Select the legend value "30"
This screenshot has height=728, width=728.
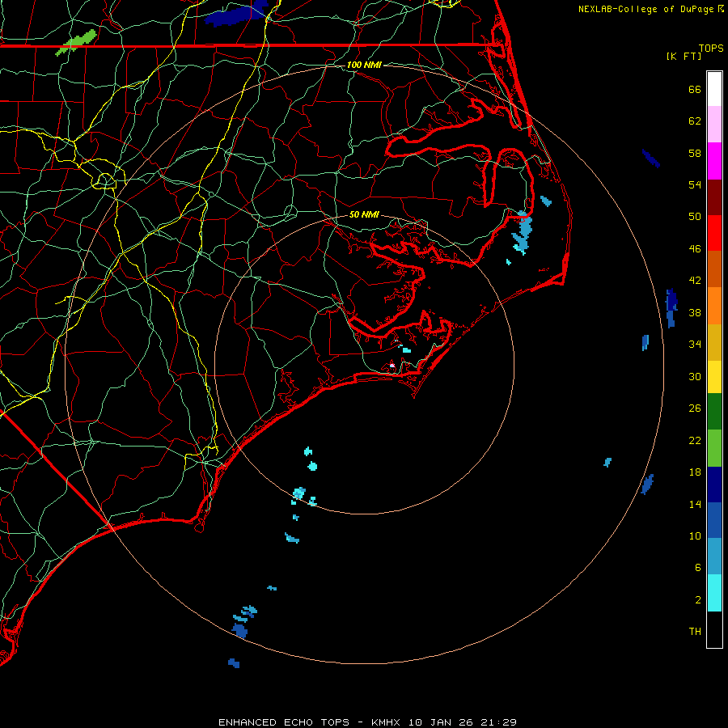tap(695, 376)
